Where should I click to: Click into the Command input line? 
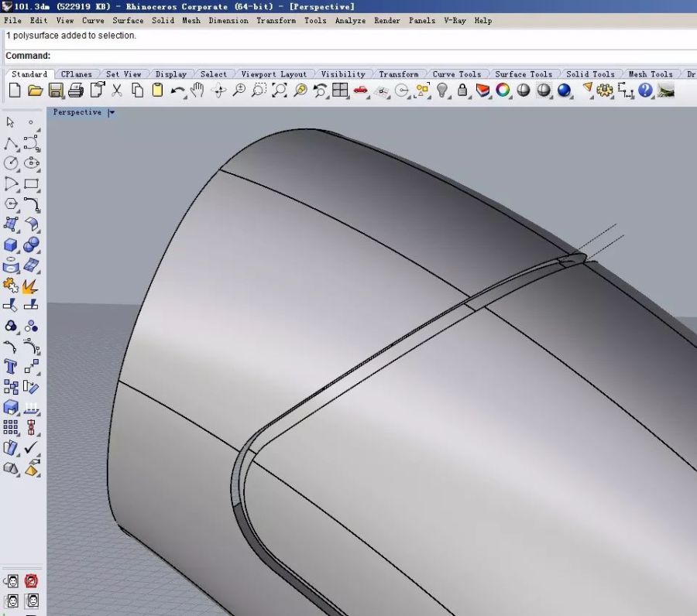(372, 56)
